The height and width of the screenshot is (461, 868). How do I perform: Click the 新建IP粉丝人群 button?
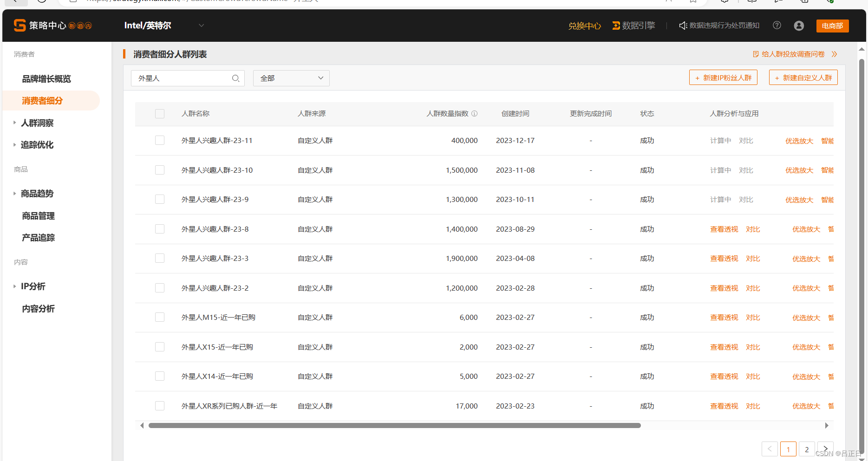click(723, 78)
